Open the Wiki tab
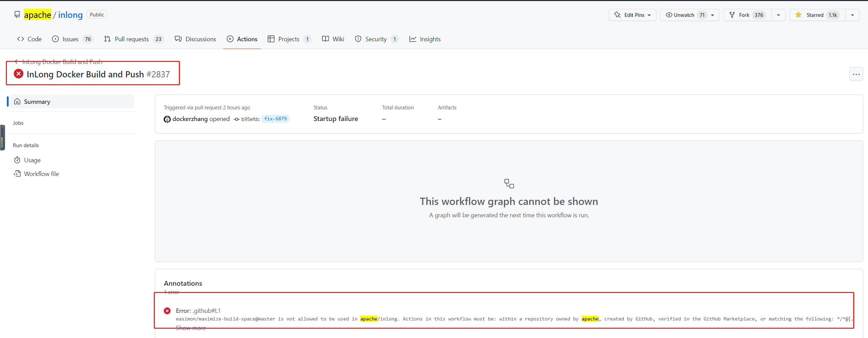 (x=333, y=39)
